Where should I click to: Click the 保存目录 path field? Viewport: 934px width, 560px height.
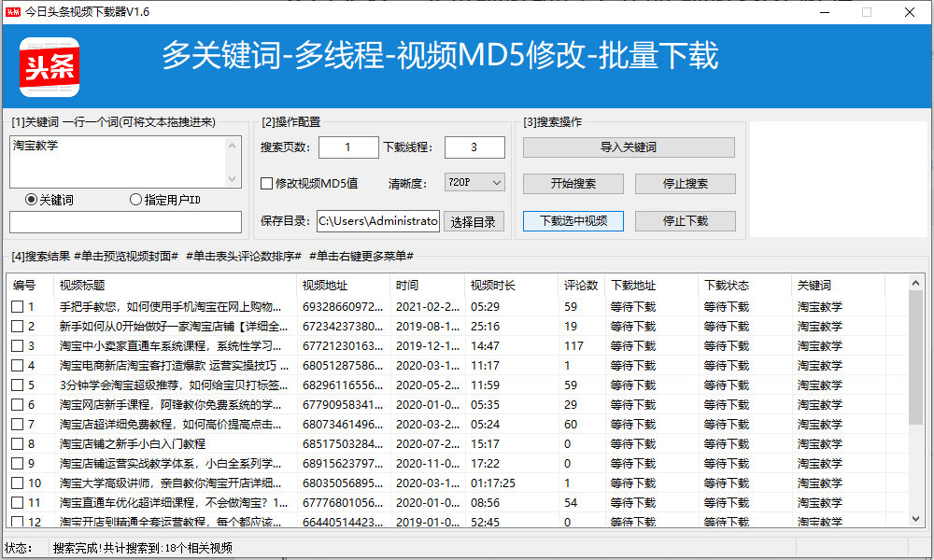pos(378,221)
